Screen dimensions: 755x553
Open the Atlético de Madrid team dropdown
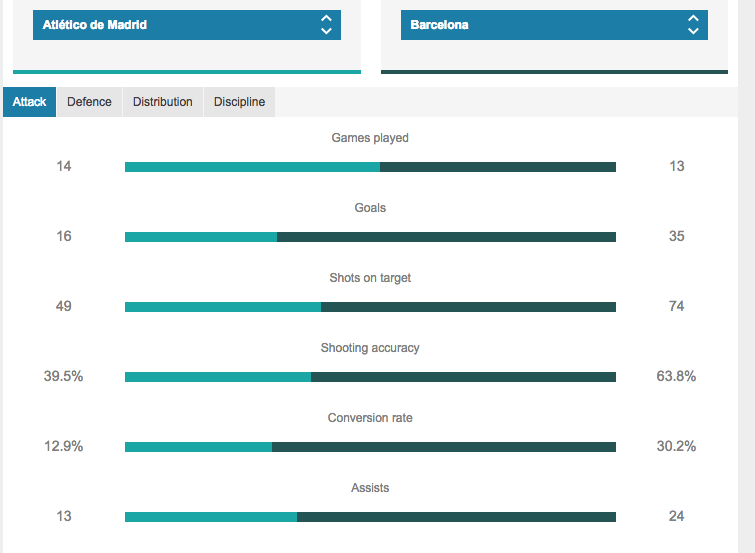tap(186, 25)
